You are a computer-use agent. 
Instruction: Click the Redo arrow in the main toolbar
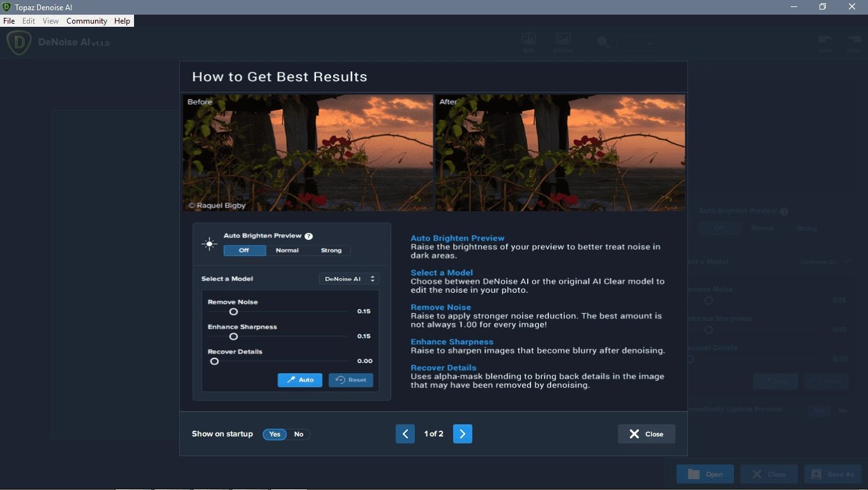coord(853,43)
